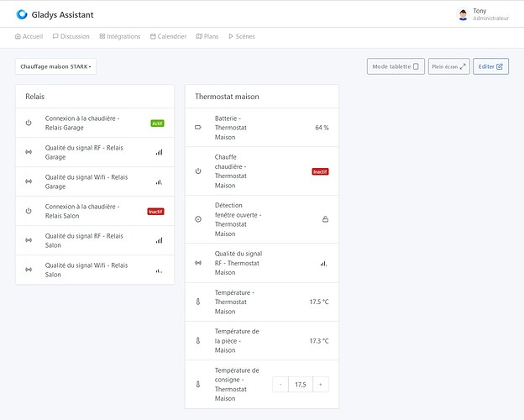
Task: Click the detection icon for fenêtre ouverte
Action: [198, 219]
